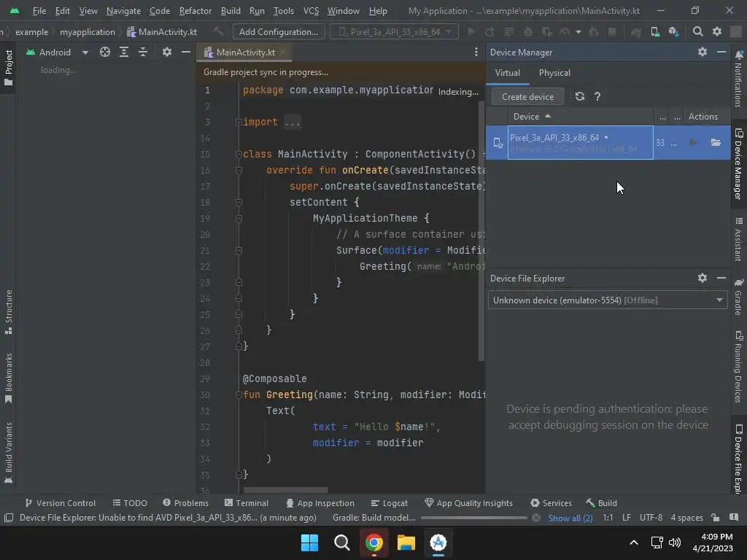747x560 pixels.
Task: Click Show all (2) background tasks link
Action: click(570, 518)
